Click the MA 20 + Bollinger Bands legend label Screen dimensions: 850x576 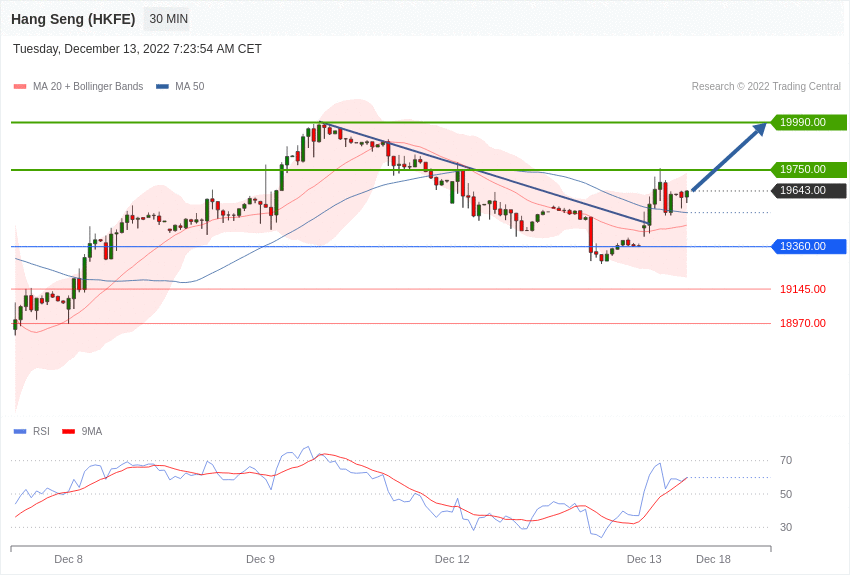point(88,87)
